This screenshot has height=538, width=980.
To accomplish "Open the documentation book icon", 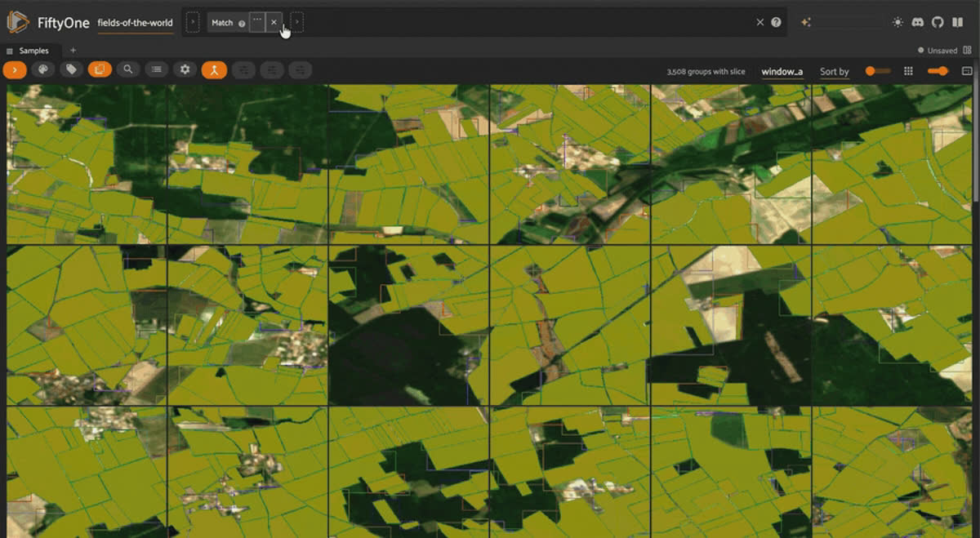I will pyautogui.click(x=957, y=23).
